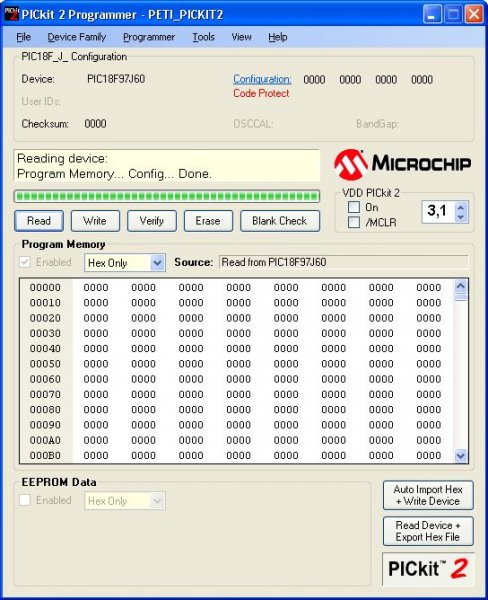Click the PICkit 2 title bar icon
The image size is (488, 600).
click(x=11, y=14)
